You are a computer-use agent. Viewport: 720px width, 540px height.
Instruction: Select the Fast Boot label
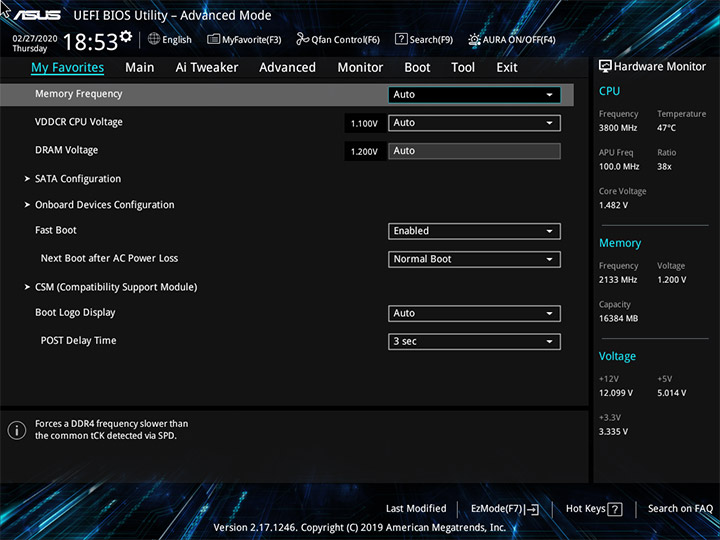(x=56, y=230)
